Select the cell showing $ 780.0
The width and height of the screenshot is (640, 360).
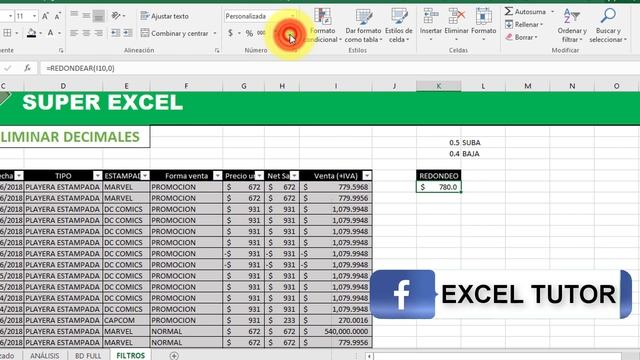point(439,187)
